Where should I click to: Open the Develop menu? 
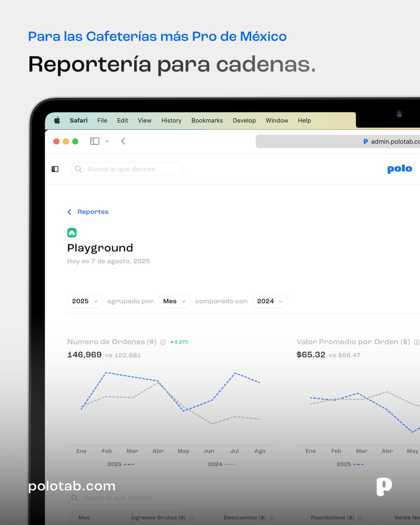[244, 120]
